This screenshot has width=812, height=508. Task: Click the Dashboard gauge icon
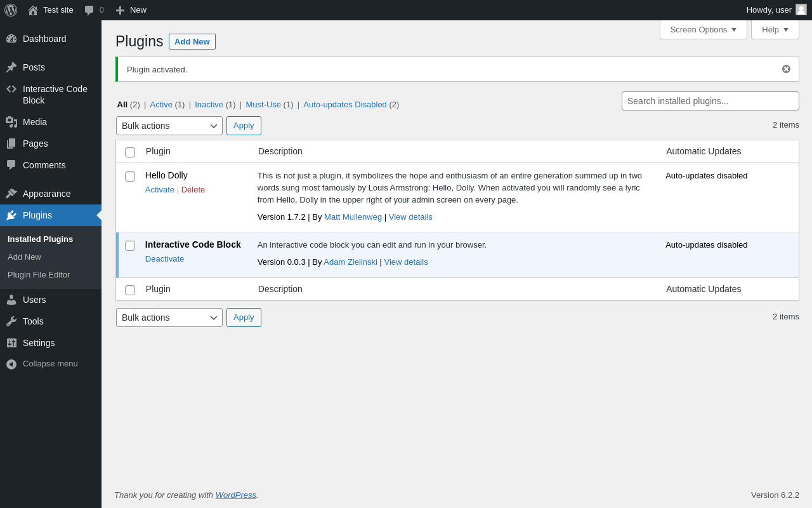(11, 39)
